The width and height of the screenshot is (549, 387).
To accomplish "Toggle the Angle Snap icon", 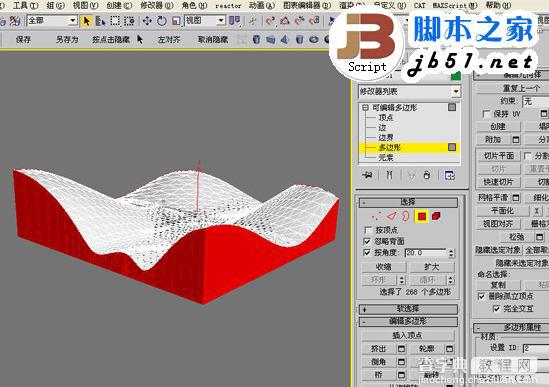I will pyautogui.click(x=284, y=21).
